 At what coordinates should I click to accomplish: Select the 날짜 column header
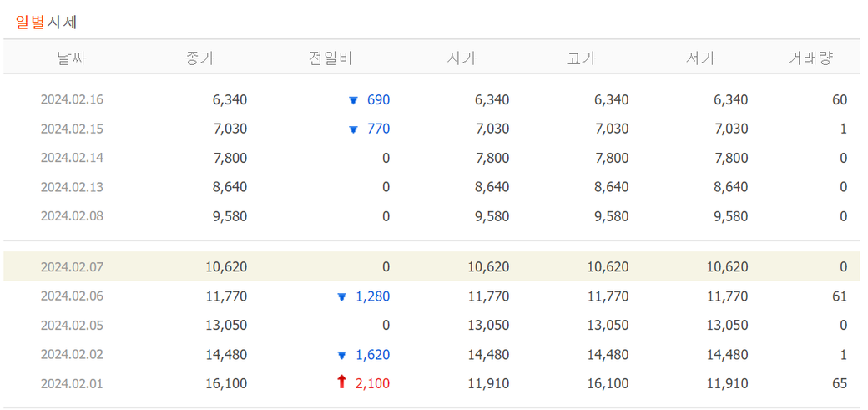pos(72,58)
